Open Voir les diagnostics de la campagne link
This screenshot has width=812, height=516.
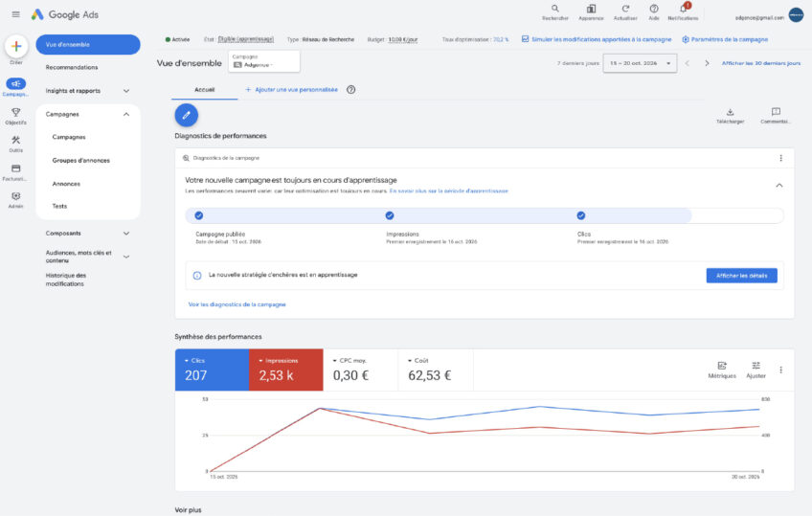click(x=237, y=304)
